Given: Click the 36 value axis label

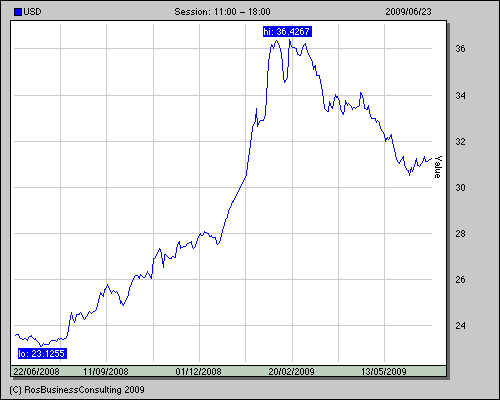Looking at the screenshot, I should (460, 49).
